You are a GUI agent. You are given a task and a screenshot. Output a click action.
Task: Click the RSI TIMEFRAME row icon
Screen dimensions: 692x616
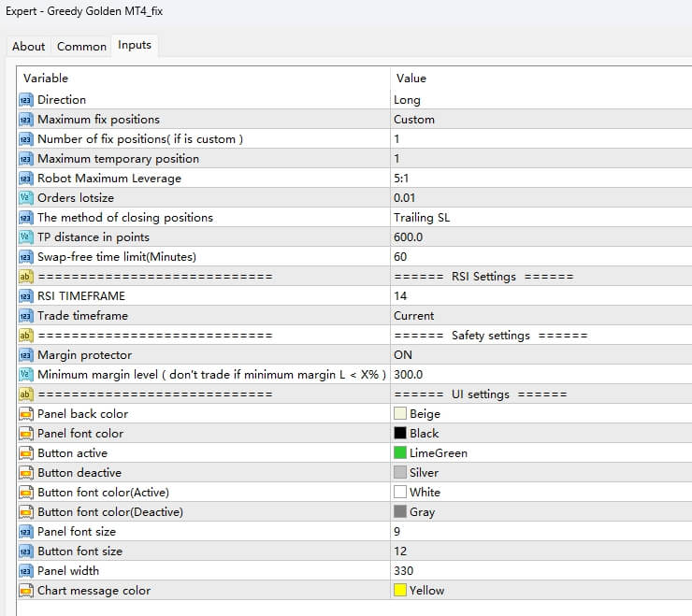coord(26,296)
